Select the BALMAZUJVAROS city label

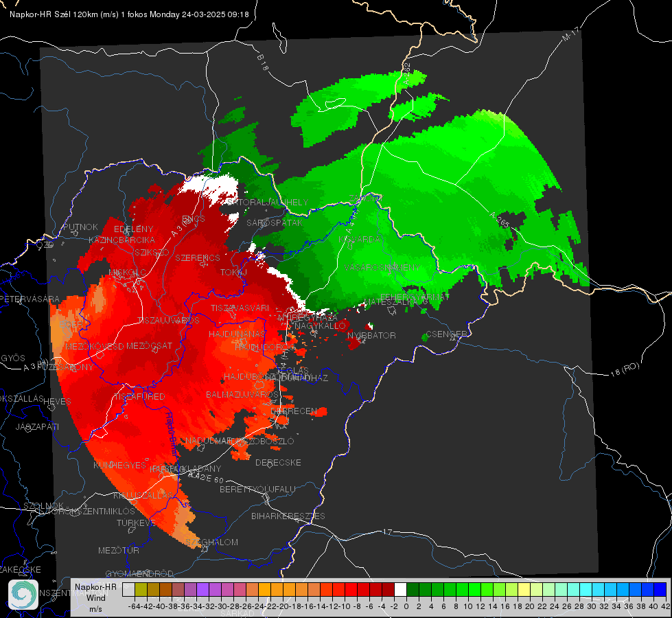click(x=242, y=394)
